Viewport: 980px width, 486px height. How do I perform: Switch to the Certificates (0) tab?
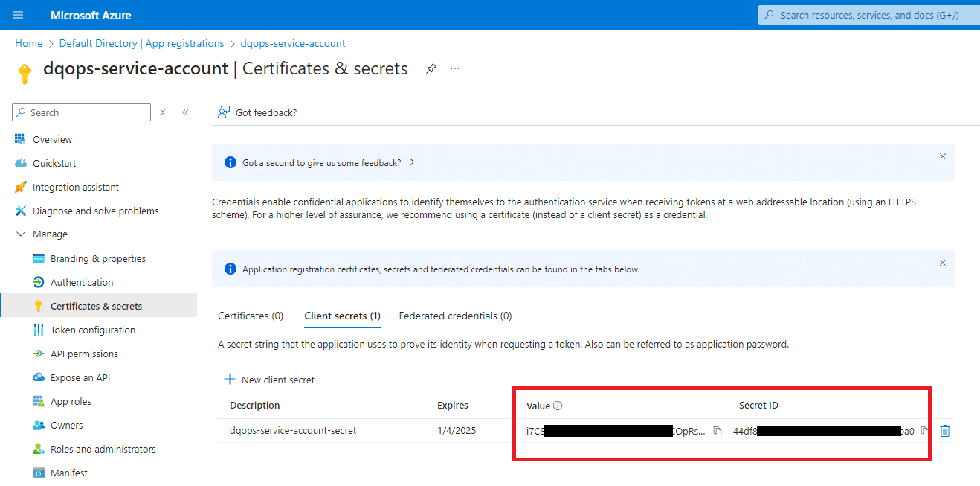pos(251,316)
